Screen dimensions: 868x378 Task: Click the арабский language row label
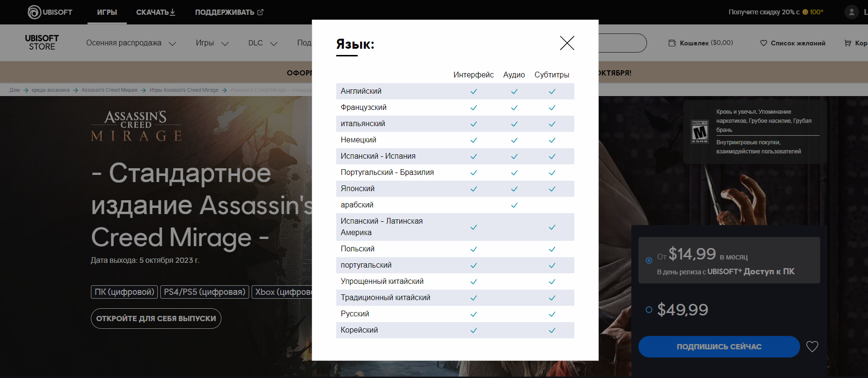[357, 205]
